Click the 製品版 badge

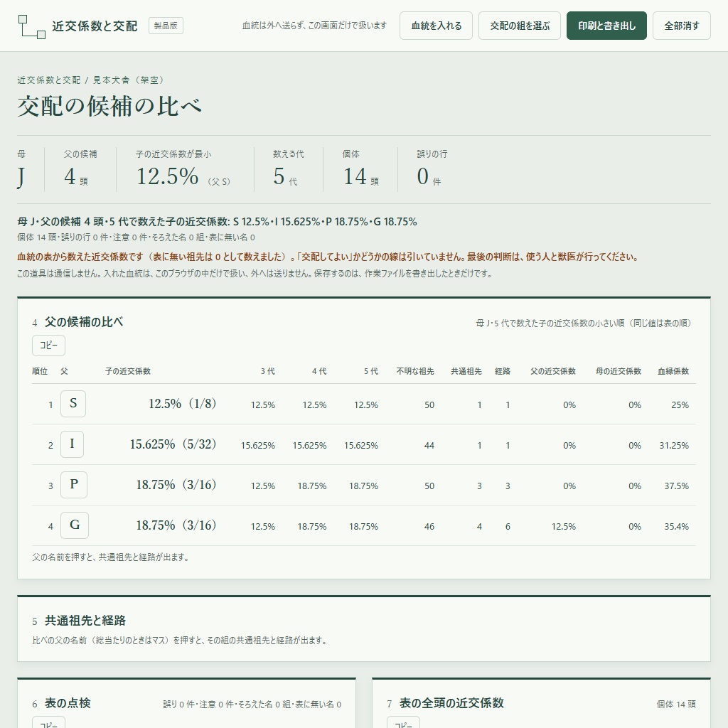click(166, 26)
